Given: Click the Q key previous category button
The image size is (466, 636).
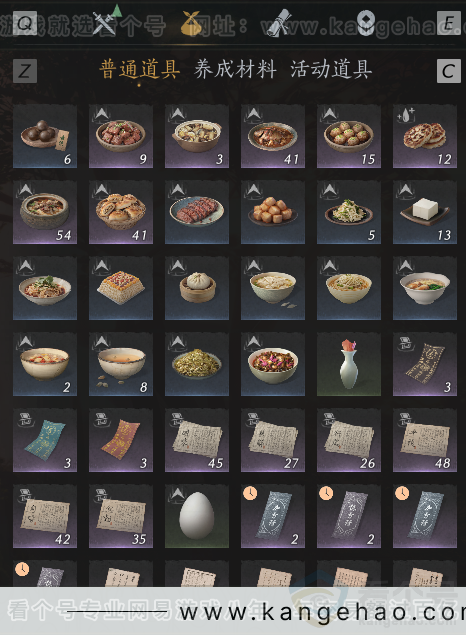Looking at the screenshot, I should [x=25, y=23].
